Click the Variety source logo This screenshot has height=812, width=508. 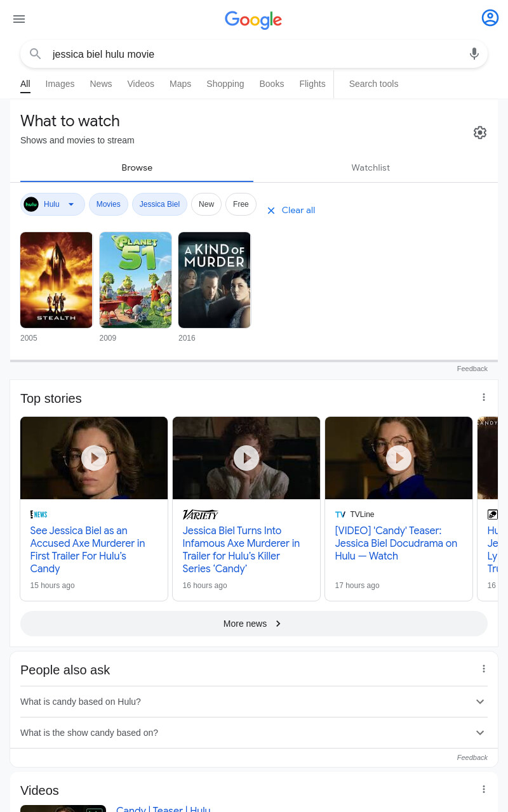(x=201, y=514)
